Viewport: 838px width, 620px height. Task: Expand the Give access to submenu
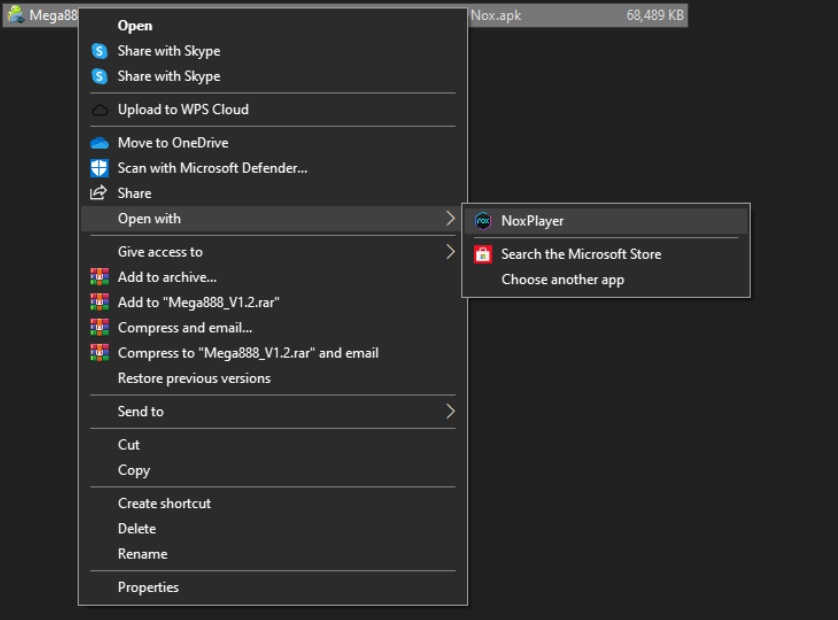point(451,251)
